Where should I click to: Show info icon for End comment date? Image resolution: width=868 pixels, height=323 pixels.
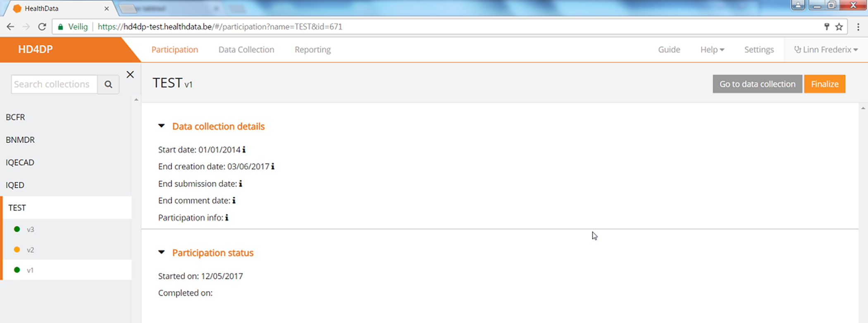click(234, 201)
